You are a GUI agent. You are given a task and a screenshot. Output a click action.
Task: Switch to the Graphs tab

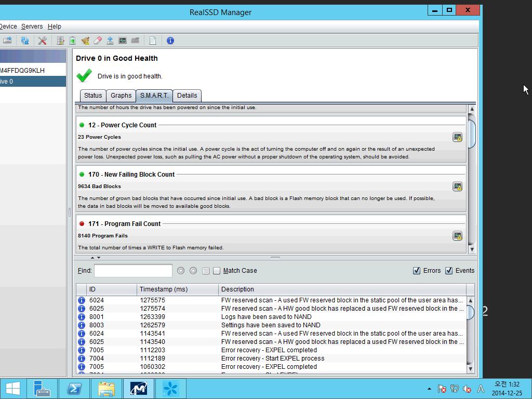pyautogui.click(x=121, y=96)
